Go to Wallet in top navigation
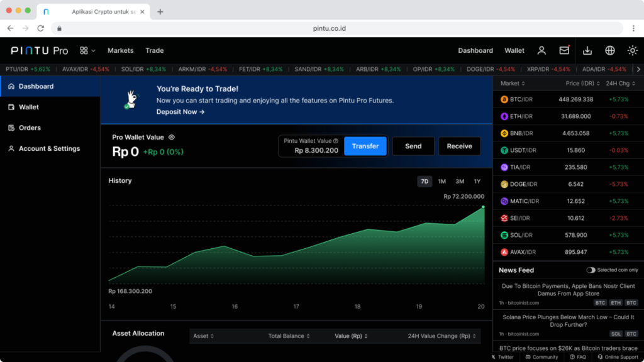Screen dimensions: 644x362 (514, 50)
